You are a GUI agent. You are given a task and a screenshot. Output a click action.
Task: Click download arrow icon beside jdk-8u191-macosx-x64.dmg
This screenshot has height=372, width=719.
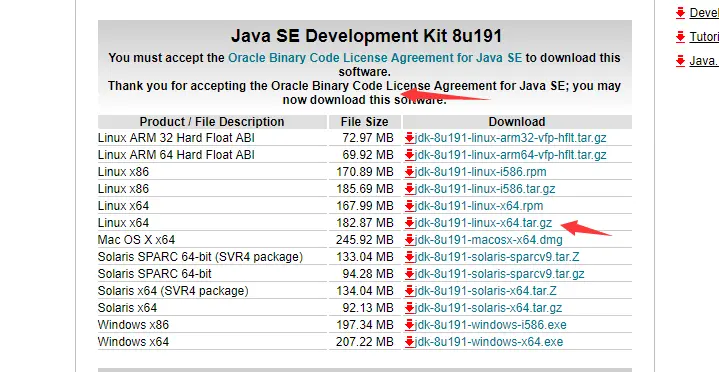click(x=409, y=239)
